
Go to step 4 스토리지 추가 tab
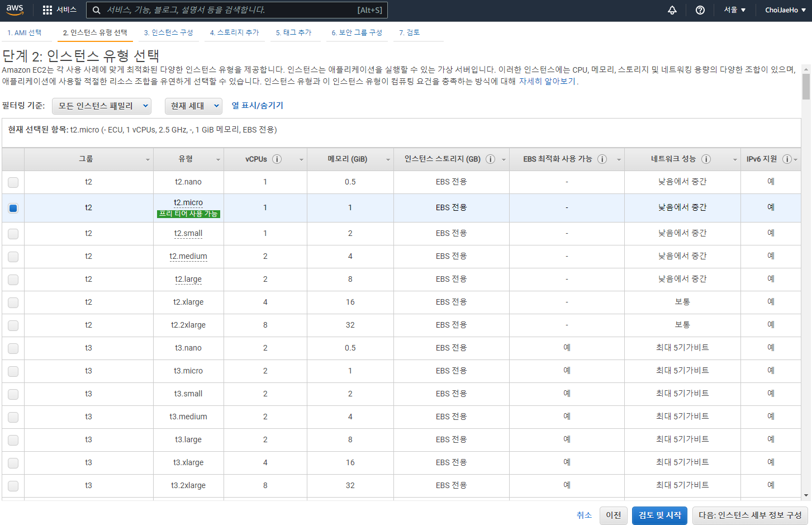click(x=235, y=32)
